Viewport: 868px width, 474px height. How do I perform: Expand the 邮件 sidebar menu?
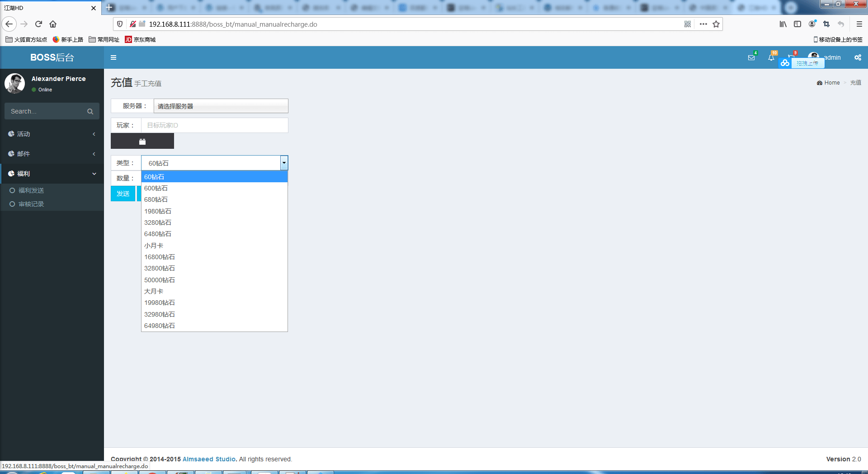pyautogui.click(x=52, y=154)
